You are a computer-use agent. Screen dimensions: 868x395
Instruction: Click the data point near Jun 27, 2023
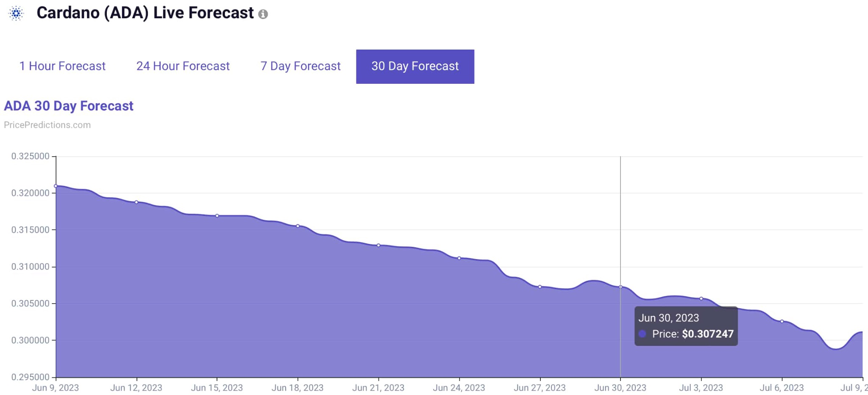[x=540, y=287]
